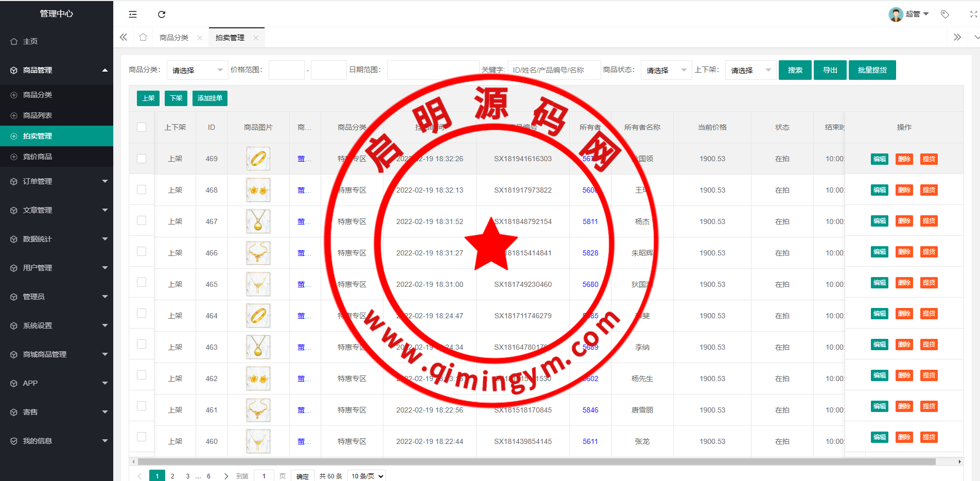
Task: Tick the checkbox for row ID 469
Action: [142, 159]
